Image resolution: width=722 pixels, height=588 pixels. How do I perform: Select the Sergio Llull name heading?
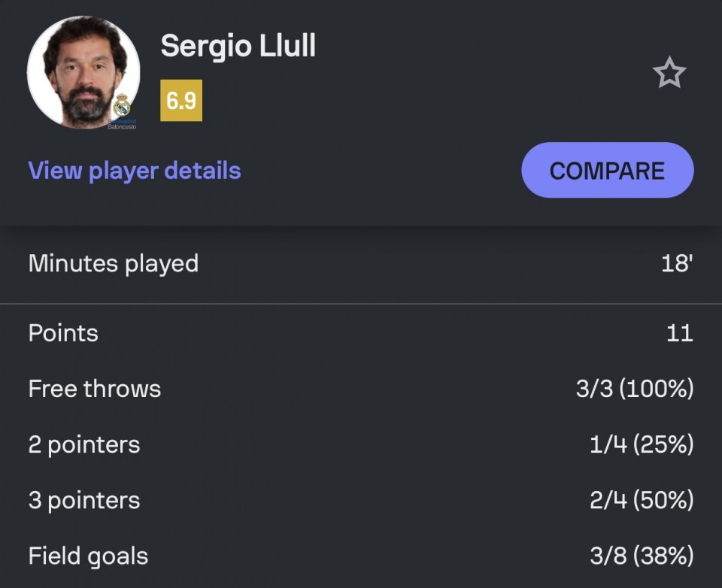[x=238, y=46]
